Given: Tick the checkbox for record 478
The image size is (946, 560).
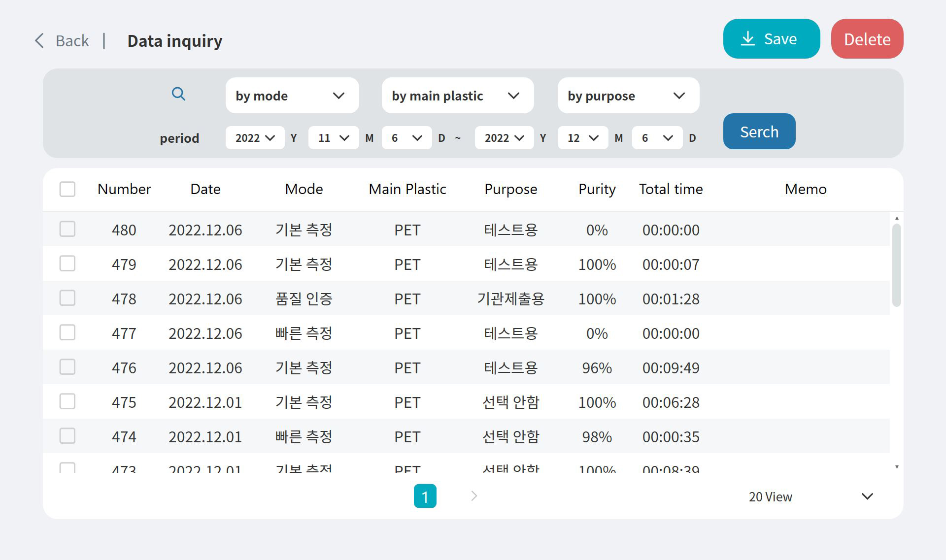Looking at the screenshot, I should tap(68, 298).
